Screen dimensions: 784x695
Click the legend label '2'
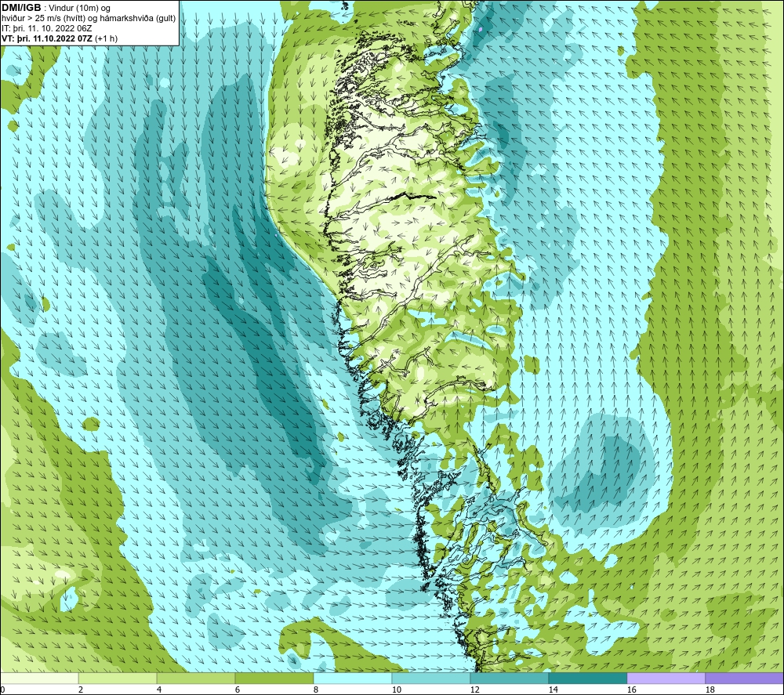pos(80,690)
